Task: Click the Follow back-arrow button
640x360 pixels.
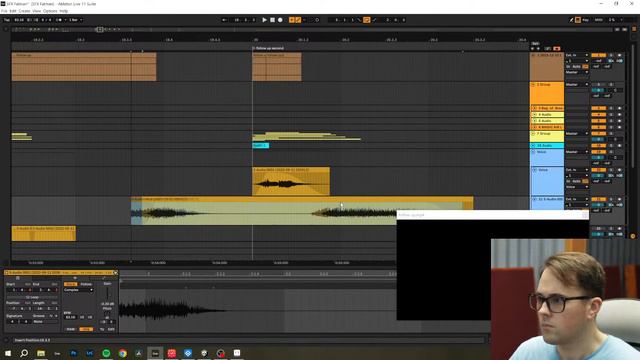Action: coord(224,20)
